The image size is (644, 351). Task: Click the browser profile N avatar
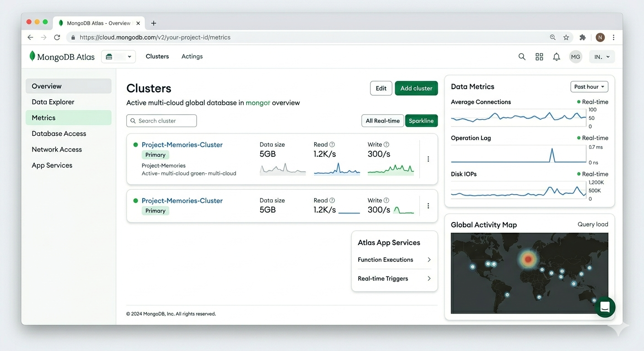click(600, 37)
